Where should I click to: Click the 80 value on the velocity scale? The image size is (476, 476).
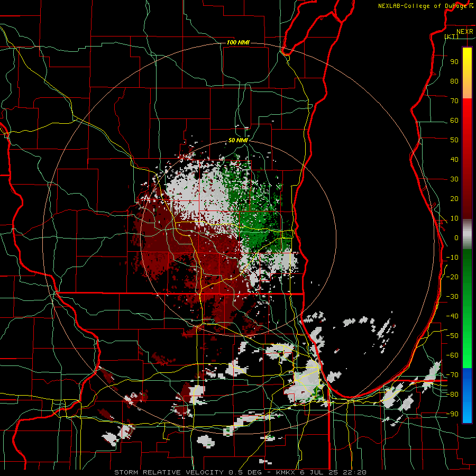point(454,81)
